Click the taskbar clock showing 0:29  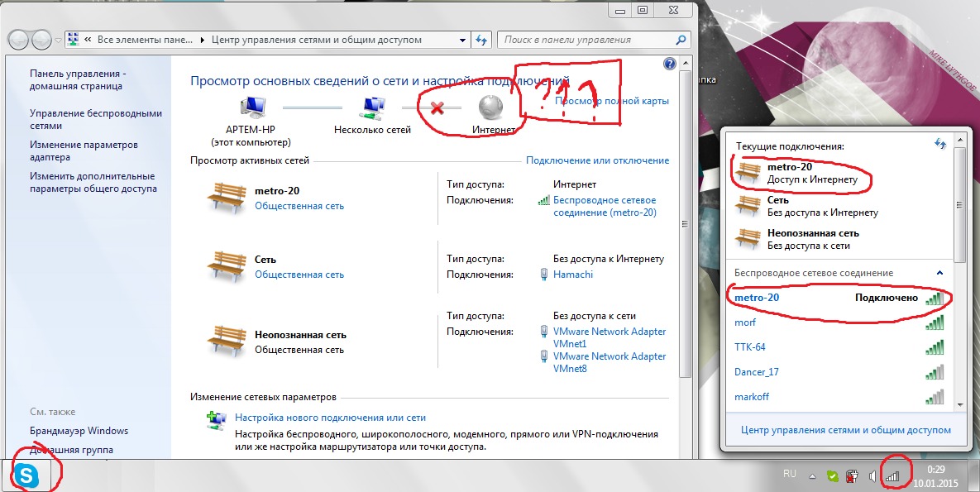935,475
